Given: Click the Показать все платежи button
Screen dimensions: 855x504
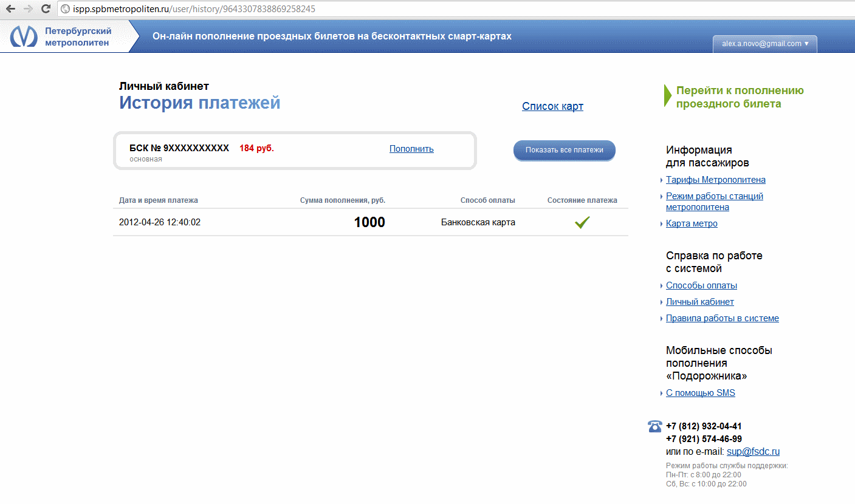Looking at the screenshot, I should tap(564, 150).
